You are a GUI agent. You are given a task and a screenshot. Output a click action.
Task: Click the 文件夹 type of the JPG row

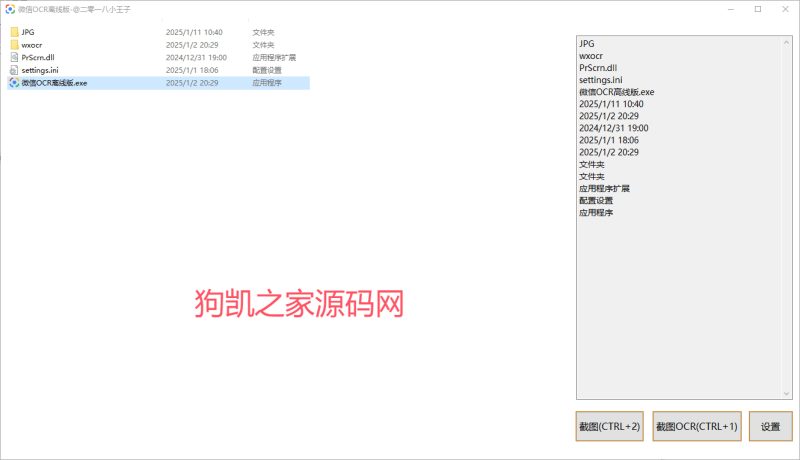263,32
